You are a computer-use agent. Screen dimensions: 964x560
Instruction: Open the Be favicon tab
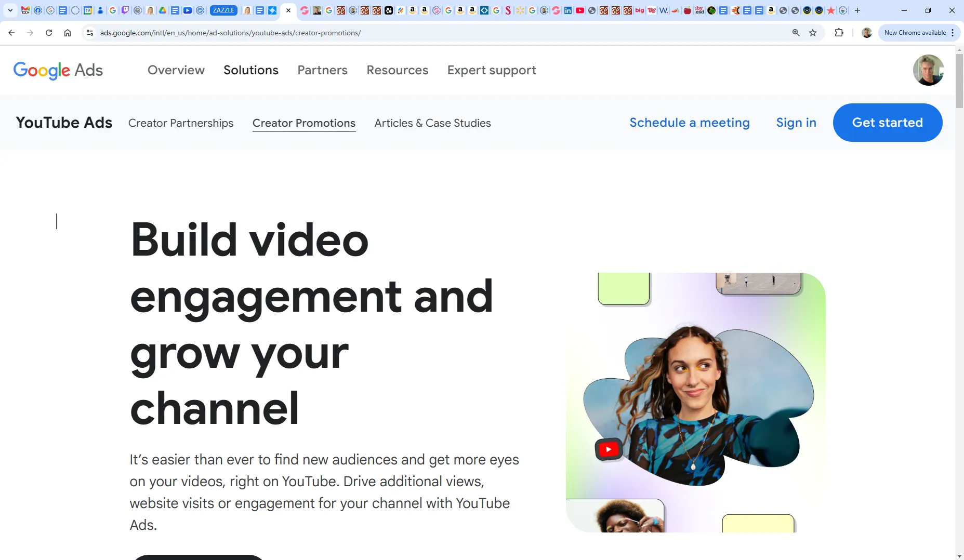[652, 10]
